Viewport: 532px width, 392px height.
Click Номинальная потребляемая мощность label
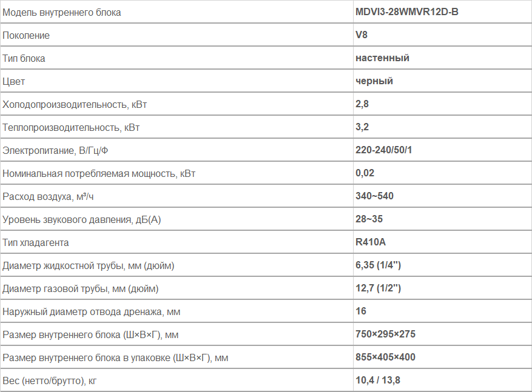click(x=99, y=174)
